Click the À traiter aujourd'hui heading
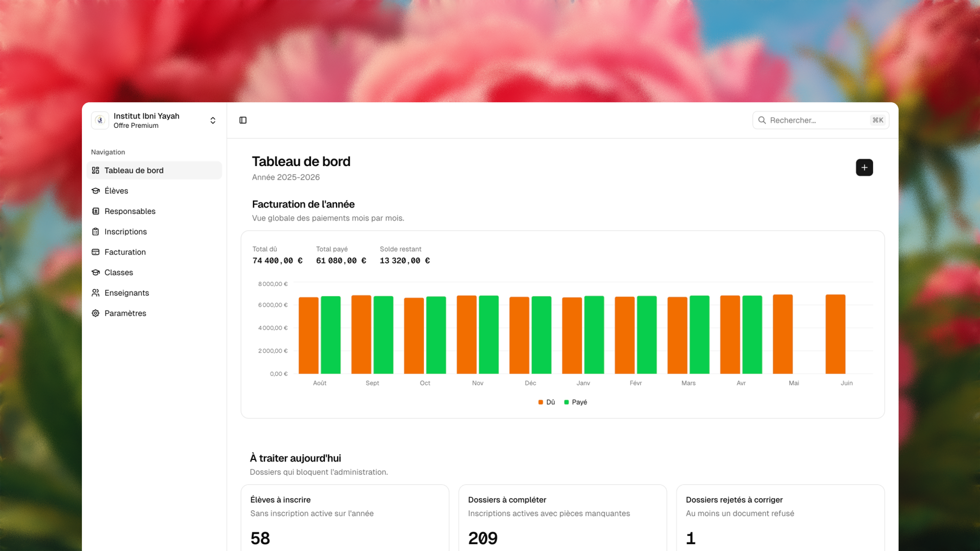 [295, 458]
